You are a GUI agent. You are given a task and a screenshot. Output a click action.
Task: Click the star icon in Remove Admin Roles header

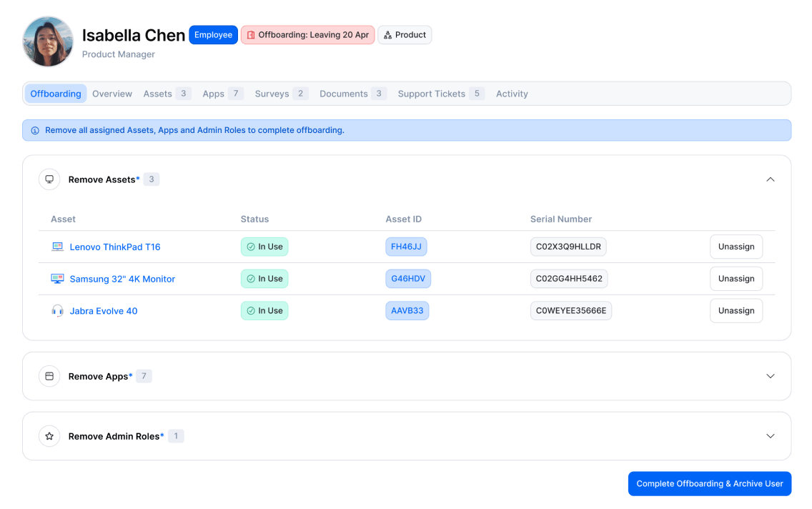pyautogui.click(x=49, y=435)
